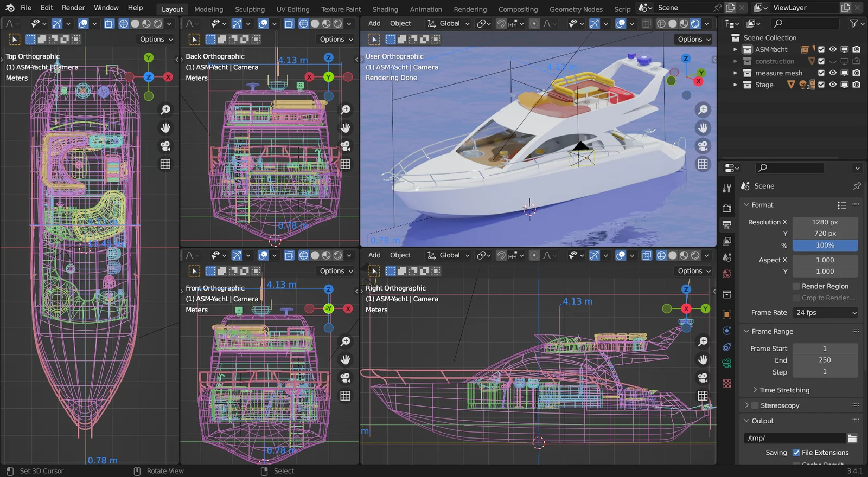Open the World properties tab icon

coord(727,274)
